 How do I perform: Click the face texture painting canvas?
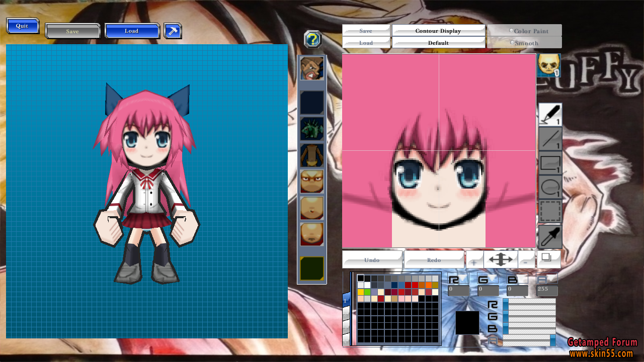tap(439, 151)
